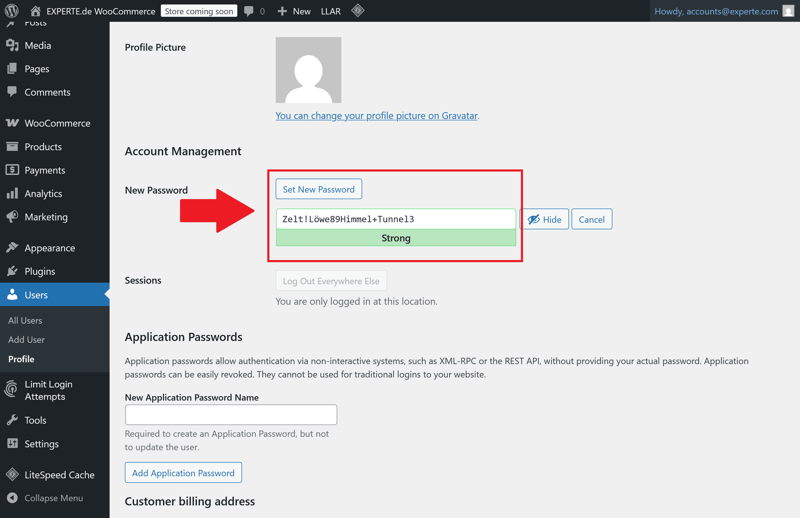
Task: Open All Users submenu item
Action: 25,321
